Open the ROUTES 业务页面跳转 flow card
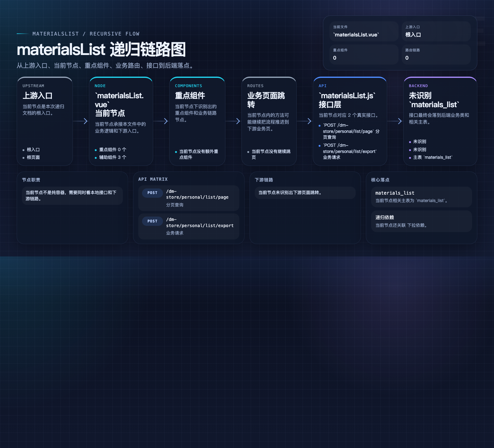Image resolution: width=494 pixels, height=448 pixels. coord(269,121)
